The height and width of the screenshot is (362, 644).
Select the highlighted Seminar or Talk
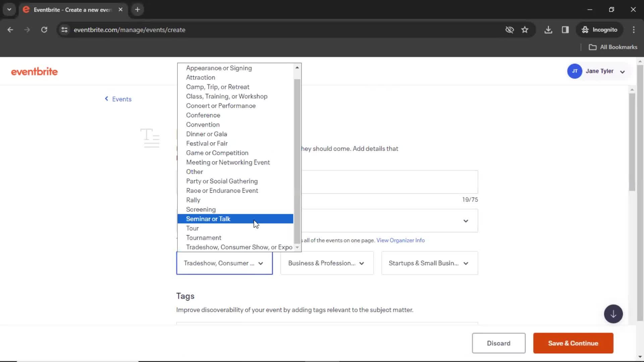pos(235,219)
